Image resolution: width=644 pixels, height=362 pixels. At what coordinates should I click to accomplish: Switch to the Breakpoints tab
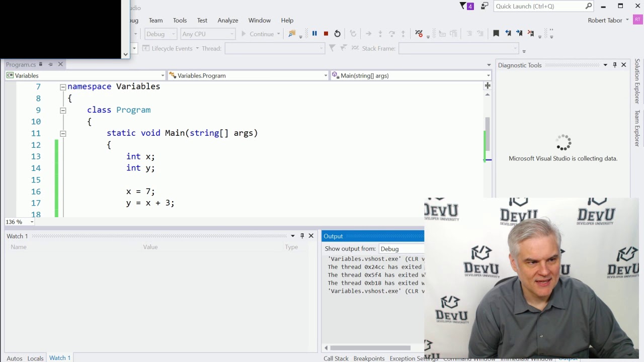pyautogui.click(x=369, y=358)
